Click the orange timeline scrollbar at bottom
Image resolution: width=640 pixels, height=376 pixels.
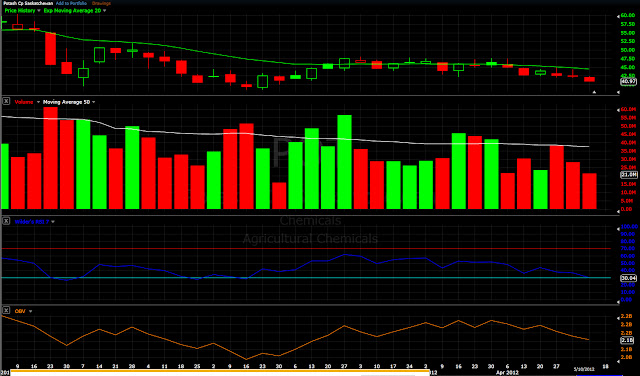tap(220, 373)
